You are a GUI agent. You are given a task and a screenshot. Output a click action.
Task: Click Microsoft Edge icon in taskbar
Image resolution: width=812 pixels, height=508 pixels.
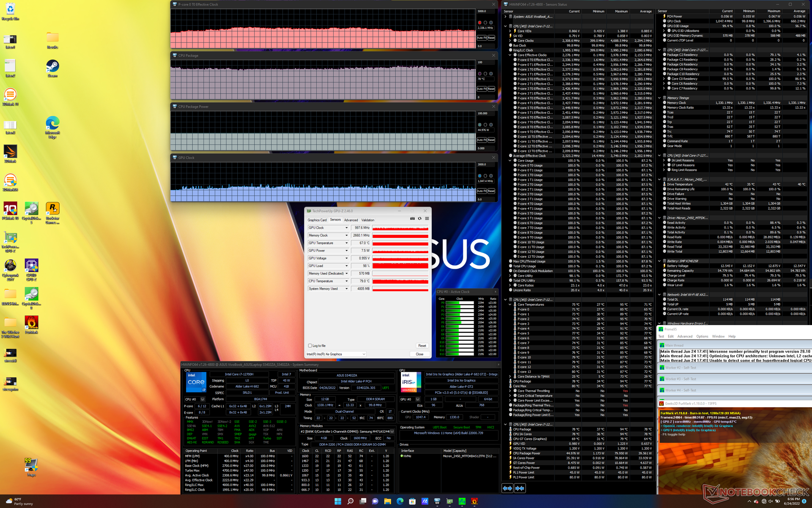click(400, 501)
